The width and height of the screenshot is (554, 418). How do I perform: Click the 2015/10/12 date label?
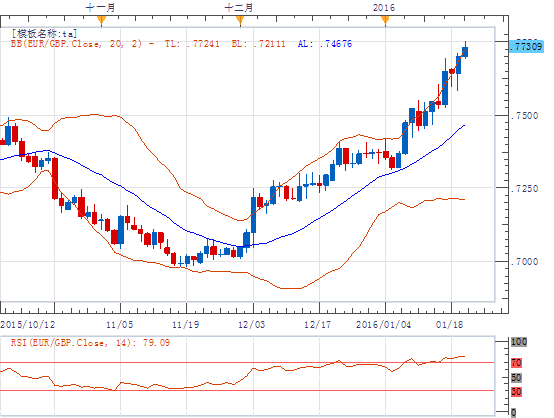28,324
